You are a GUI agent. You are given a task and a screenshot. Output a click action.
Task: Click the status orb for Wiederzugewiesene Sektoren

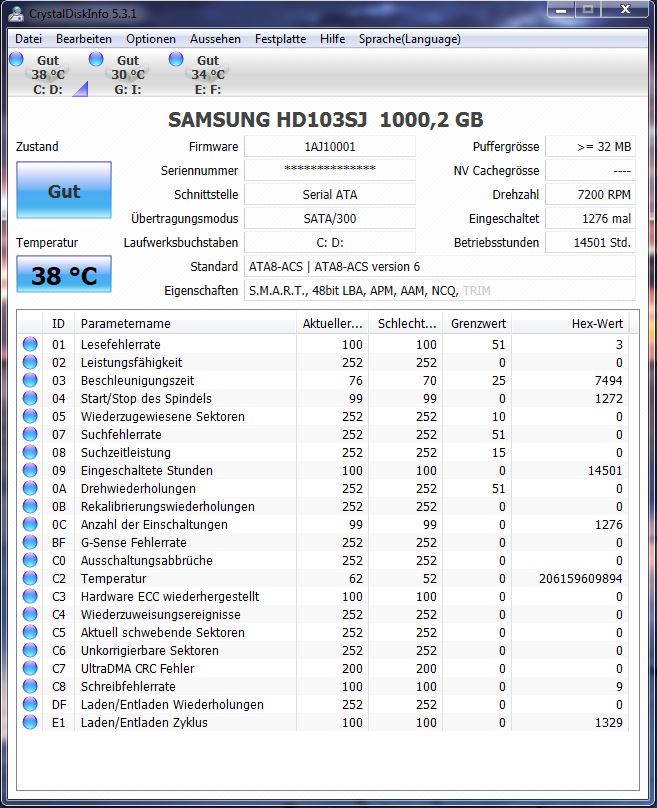point(30,416)
